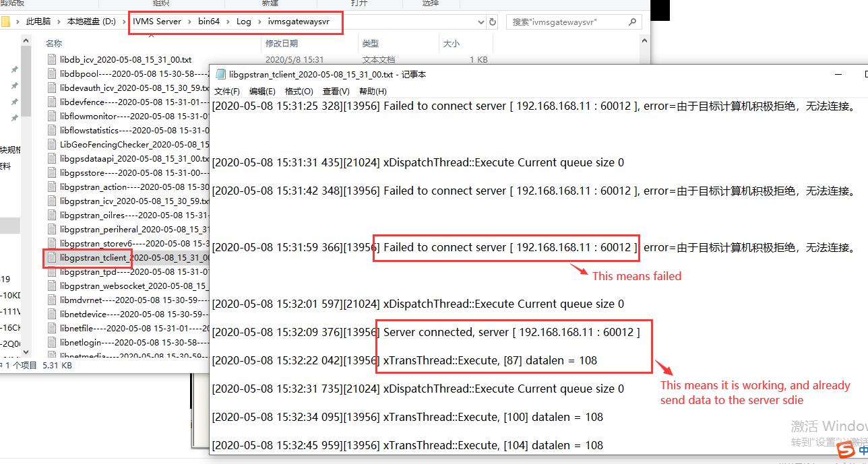Image resolution: width=868 pixels, height=464 pixels.
Task: Click the text file icon of libgpsstore
Action: [x=53, y=172]
